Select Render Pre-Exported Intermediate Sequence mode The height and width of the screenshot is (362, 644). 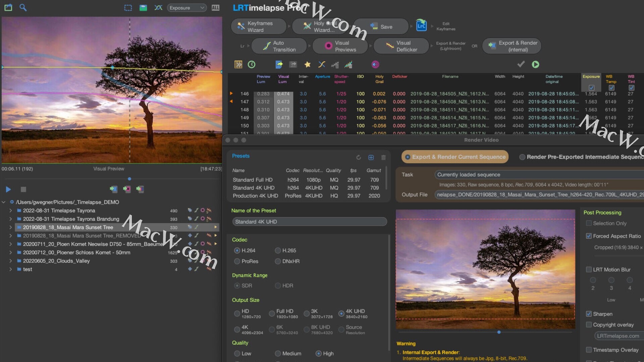point(522,157)
